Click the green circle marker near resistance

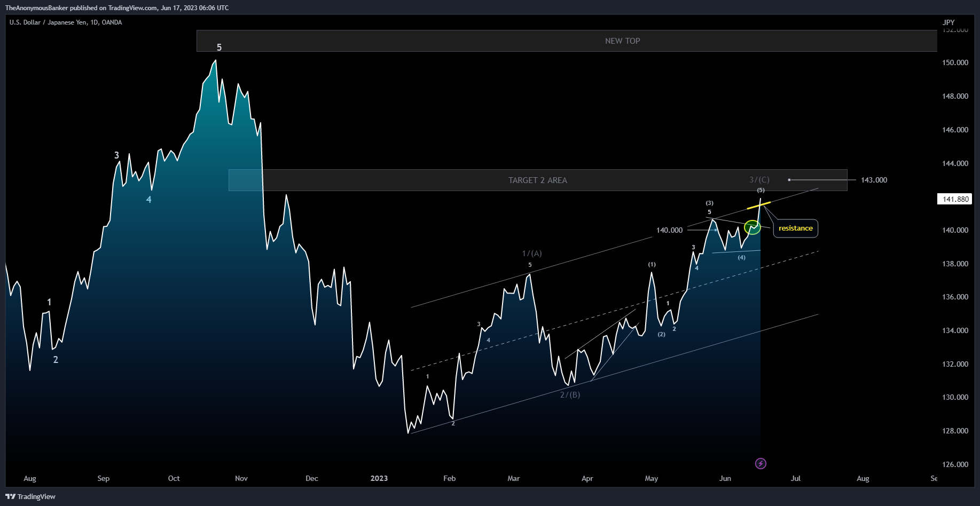[x=752, y=228]
